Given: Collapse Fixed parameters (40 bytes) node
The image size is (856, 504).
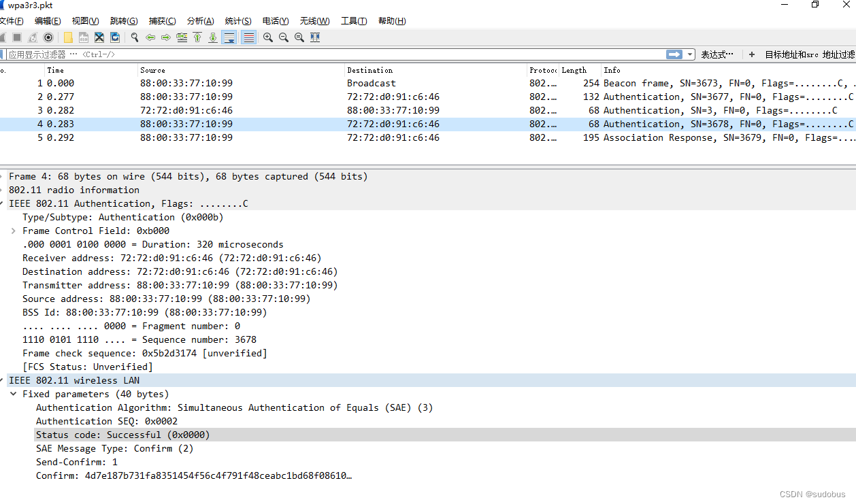Looking at the screenshot, I should tap(14, 394).
